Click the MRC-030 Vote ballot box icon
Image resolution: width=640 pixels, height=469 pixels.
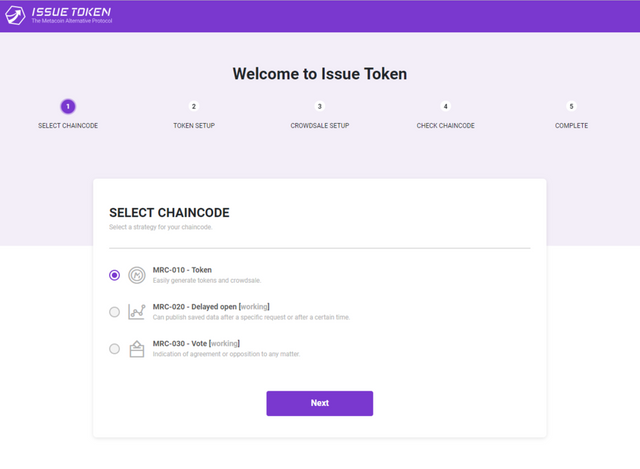[x=137, y=349]
